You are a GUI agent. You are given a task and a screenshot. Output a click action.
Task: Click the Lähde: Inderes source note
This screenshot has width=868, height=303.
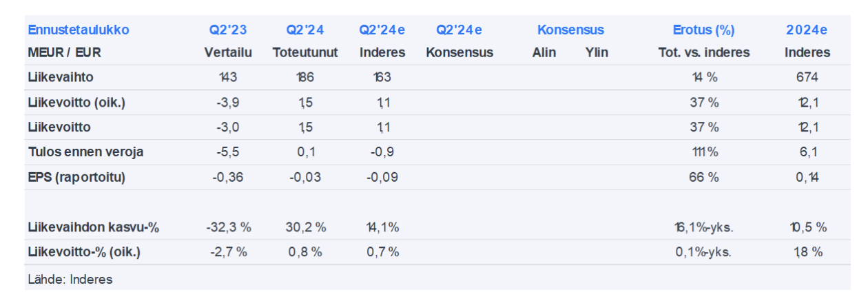70,279
